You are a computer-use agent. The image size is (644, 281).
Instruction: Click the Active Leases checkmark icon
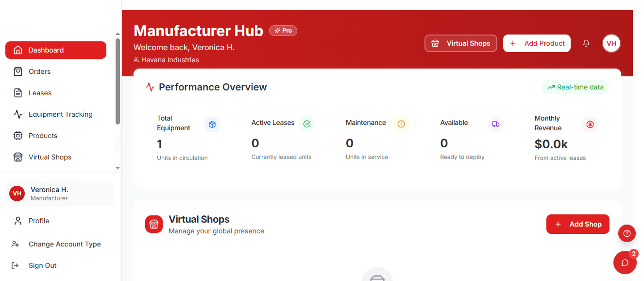[306, 124]
